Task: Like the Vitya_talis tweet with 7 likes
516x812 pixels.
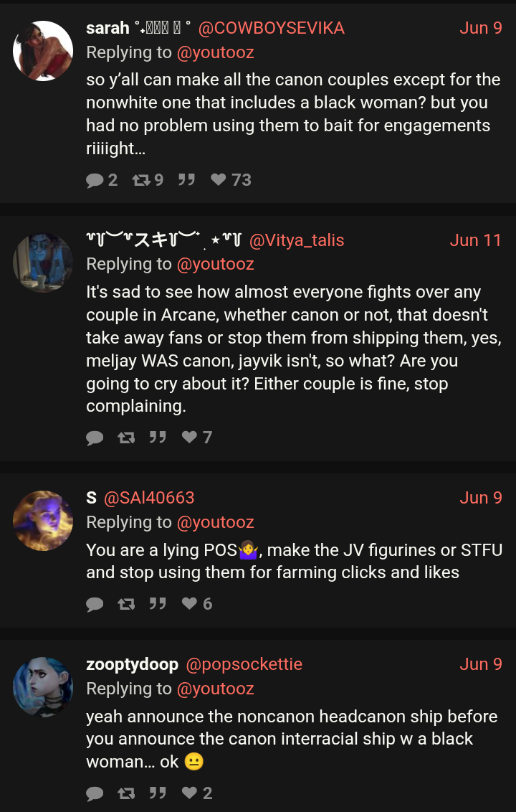Action: pyautogui.click(x=190, y=438)
